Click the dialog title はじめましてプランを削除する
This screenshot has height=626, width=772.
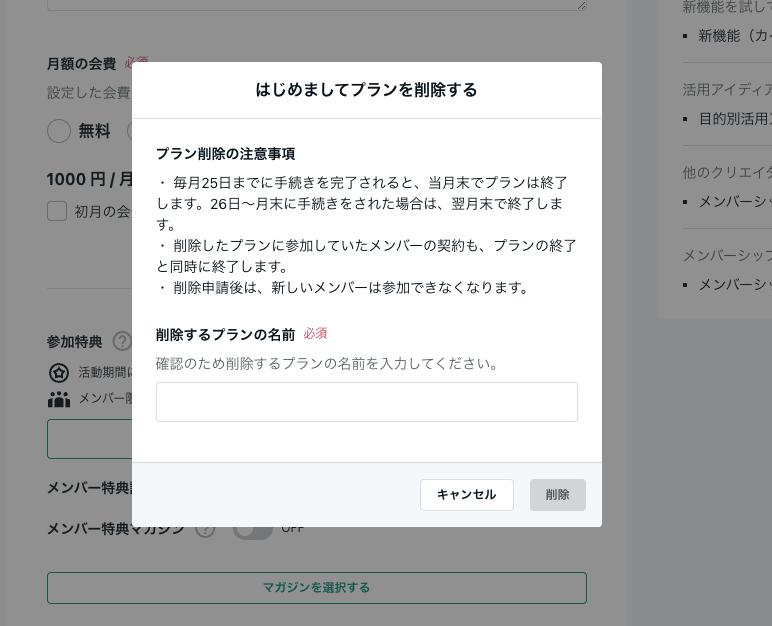click(x=366, y=90)
